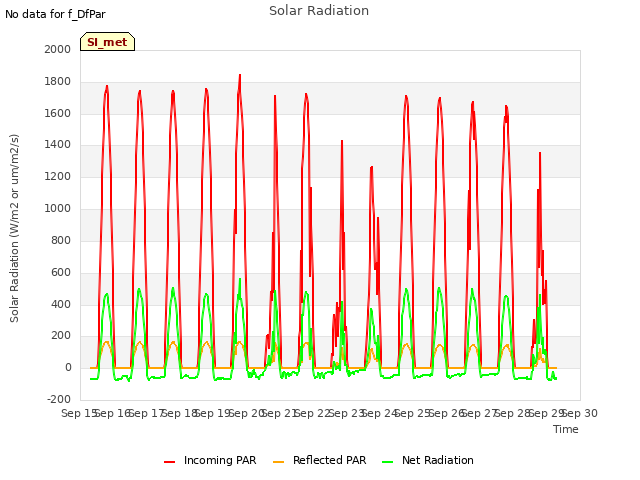Viewport: 640px width, 480px height.
Task: Click the 1400 y-axis tick label
Action: click(x=58, y=144)
